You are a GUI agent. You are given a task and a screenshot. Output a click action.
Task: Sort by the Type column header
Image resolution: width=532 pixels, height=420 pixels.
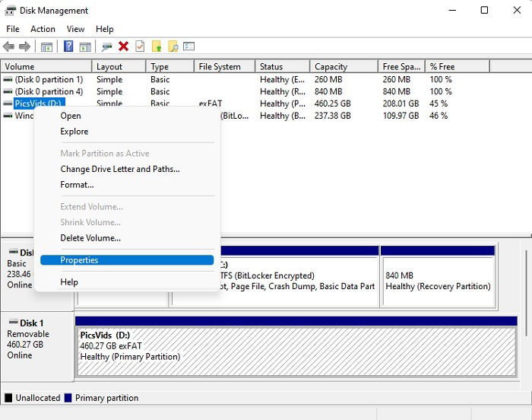click(170, 67)
